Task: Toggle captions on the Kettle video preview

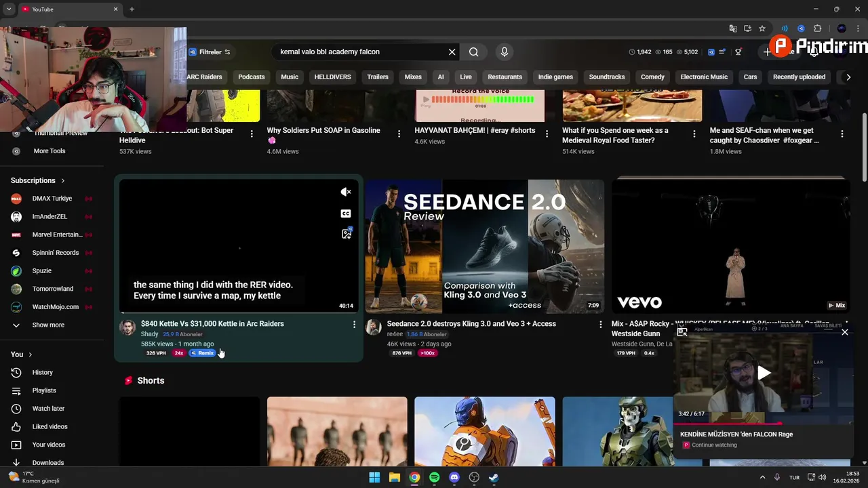Action: [346, 213]
